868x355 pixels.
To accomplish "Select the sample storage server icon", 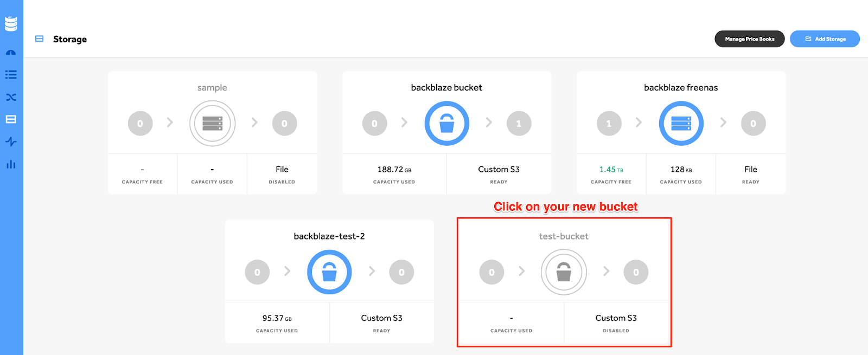I will pyautogui.click(x=213, y=124).
